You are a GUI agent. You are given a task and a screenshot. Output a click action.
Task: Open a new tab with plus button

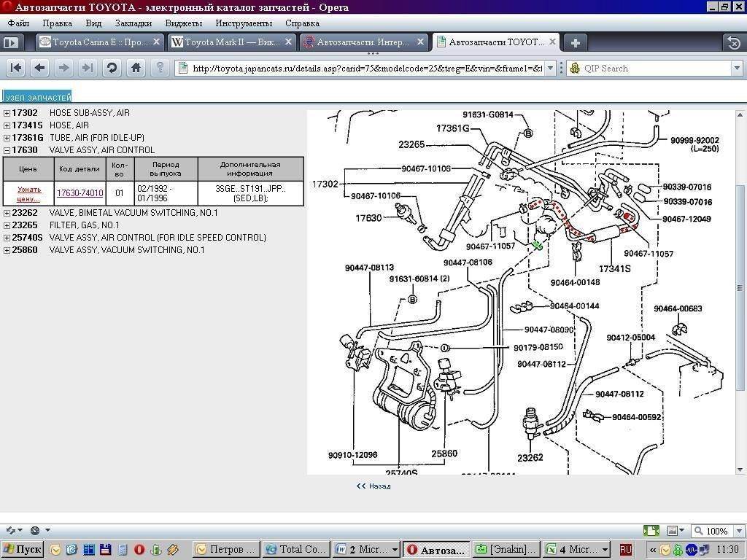(x=575, y=42)
